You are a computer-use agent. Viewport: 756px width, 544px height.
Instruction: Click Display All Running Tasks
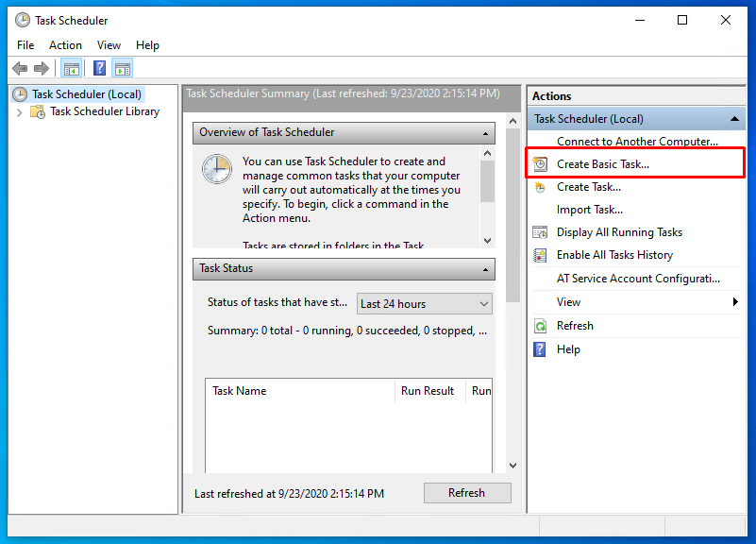(x=619, y=232)
